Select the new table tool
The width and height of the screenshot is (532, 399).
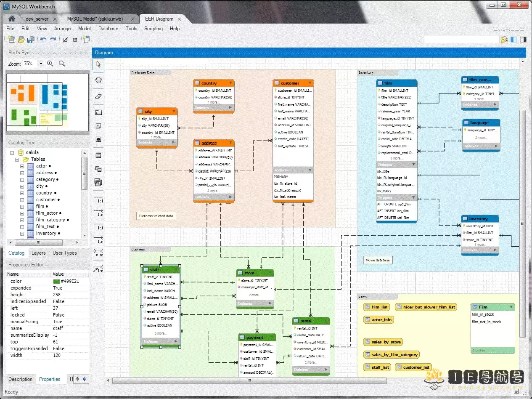[98, 155]
